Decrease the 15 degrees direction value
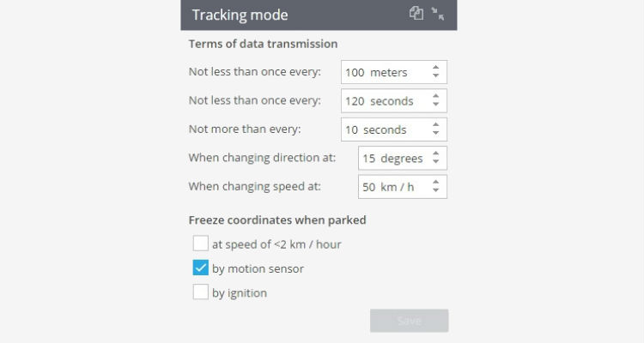Screen dimensions: 644x343 [435, 162]
